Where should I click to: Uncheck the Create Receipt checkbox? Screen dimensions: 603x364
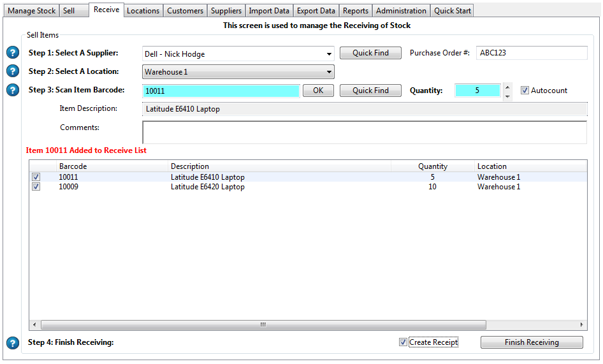pyautogui.click(x=403, y=342)
